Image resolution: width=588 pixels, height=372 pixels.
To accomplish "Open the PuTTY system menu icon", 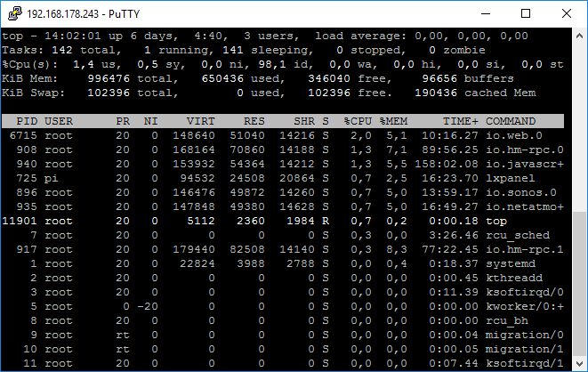I will [x=14, y=13].
